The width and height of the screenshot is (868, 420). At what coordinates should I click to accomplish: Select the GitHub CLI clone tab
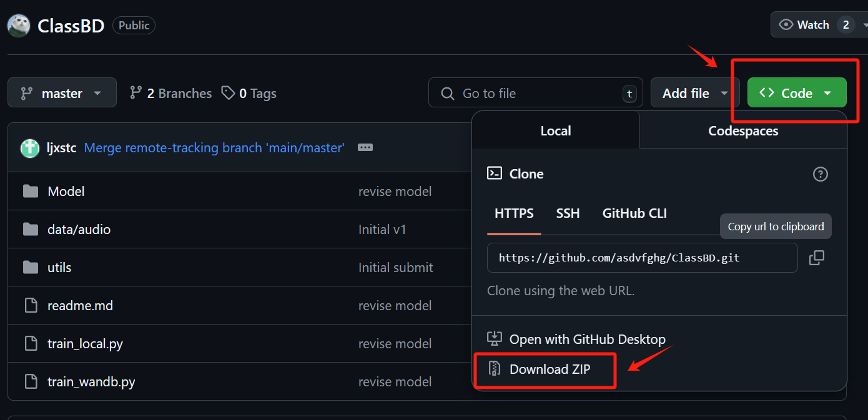pyautogui.click(x=634, y=213)
